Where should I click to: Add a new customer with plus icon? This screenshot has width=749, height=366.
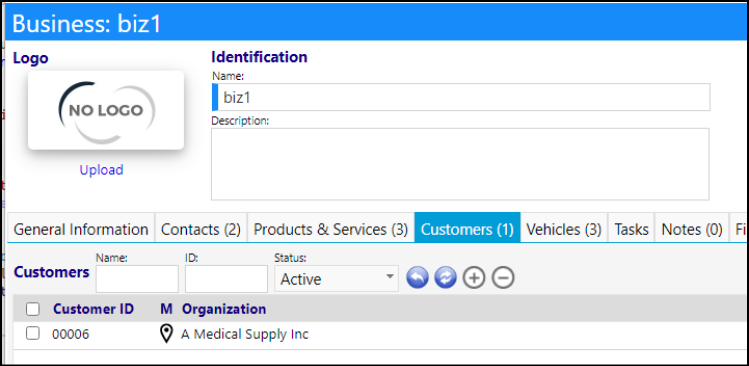474,278
